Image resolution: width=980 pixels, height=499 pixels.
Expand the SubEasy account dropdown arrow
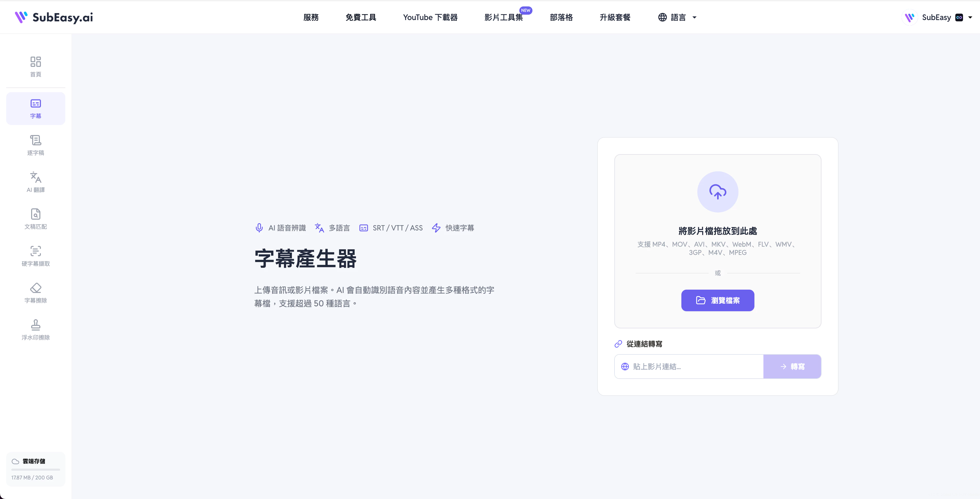click(970, 17)
